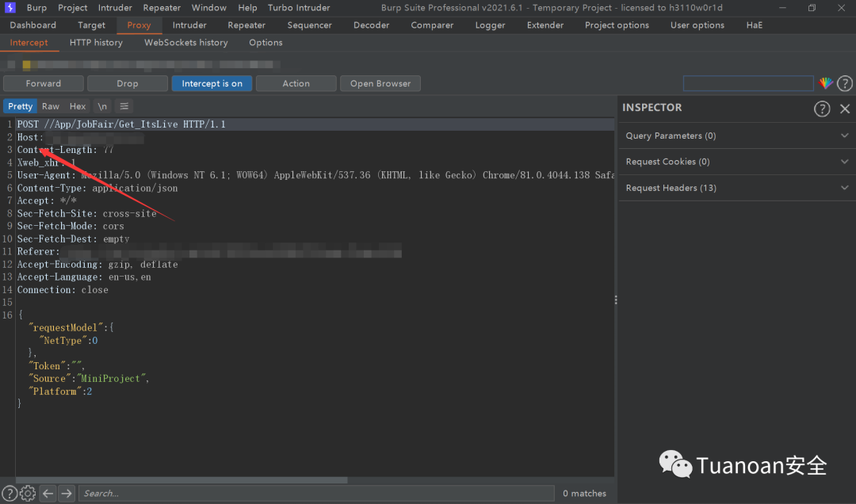Click the Burp Suite logo icon
Viewport: 856px width, 504px height.
(10, 8)
